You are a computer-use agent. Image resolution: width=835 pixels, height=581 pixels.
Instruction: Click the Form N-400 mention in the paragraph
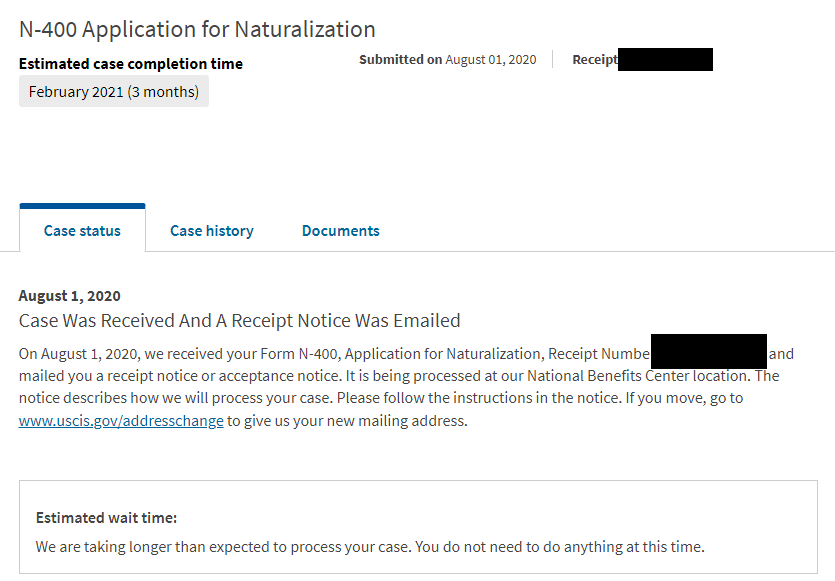click(300, 354)
